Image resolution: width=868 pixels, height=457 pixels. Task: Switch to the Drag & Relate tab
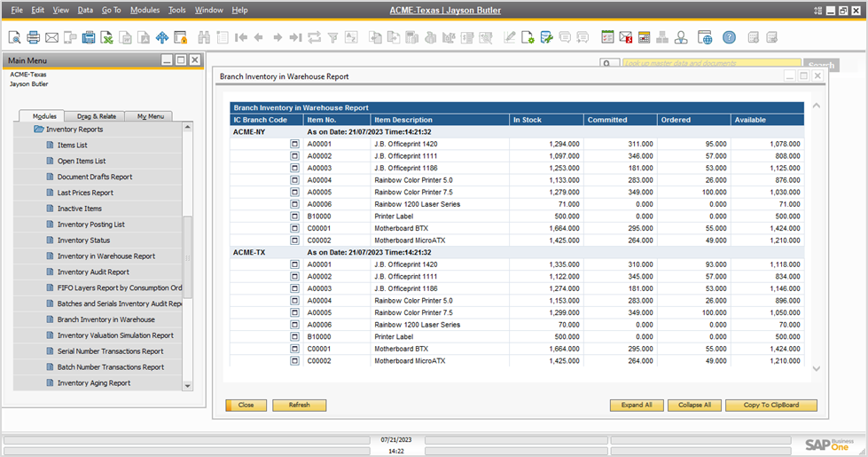click(x=96, y=116)
